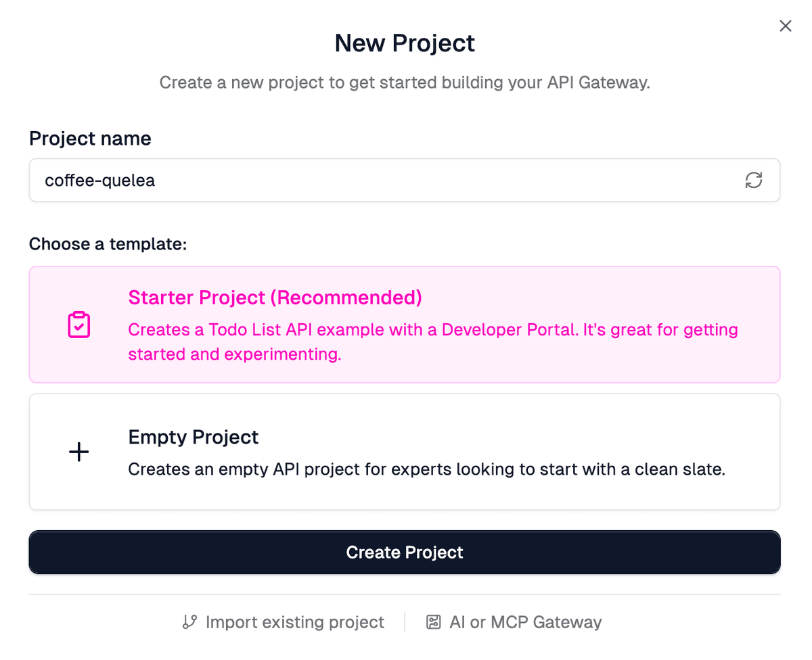
Task: Click the pink highlighted Starter Project swatch area
Action: [405, 325]
